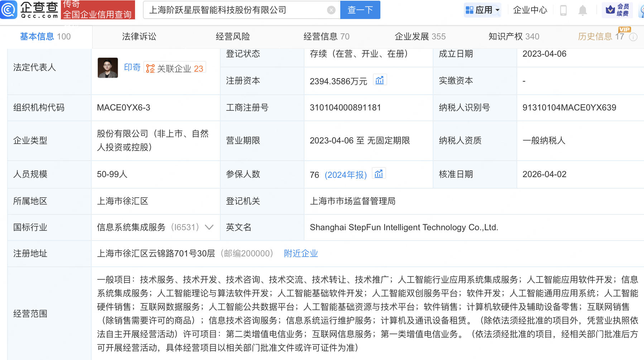Click the 关联企业 network relation icon
Viewport: 644px width, 360px height.
[x=150, y=67]
